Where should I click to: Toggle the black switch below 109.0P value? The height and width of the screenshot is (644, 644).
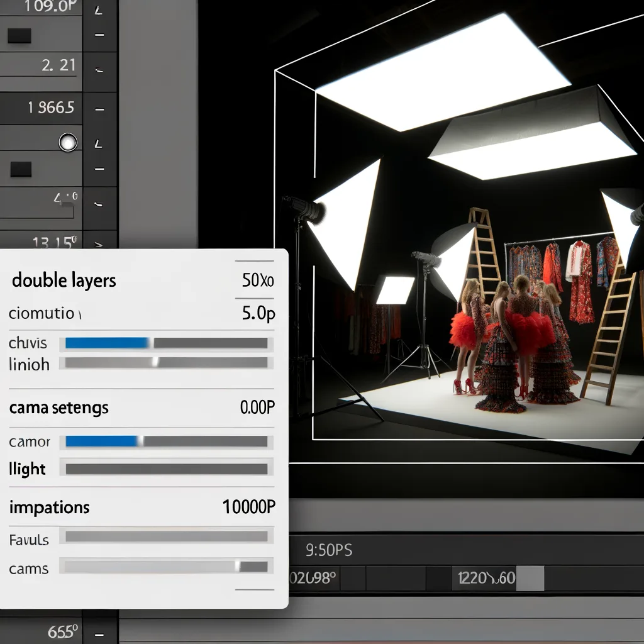click(x=19, y=37)
